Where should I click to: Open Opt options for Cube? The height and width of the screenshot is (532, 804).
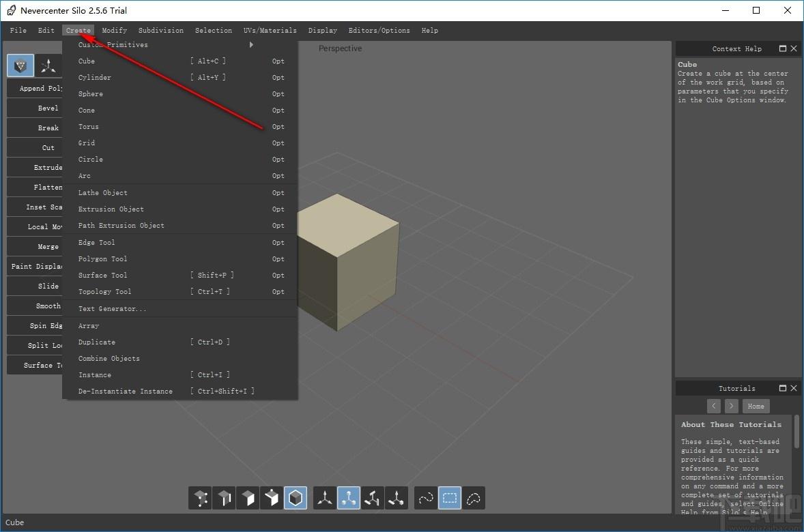click(278, 61)
